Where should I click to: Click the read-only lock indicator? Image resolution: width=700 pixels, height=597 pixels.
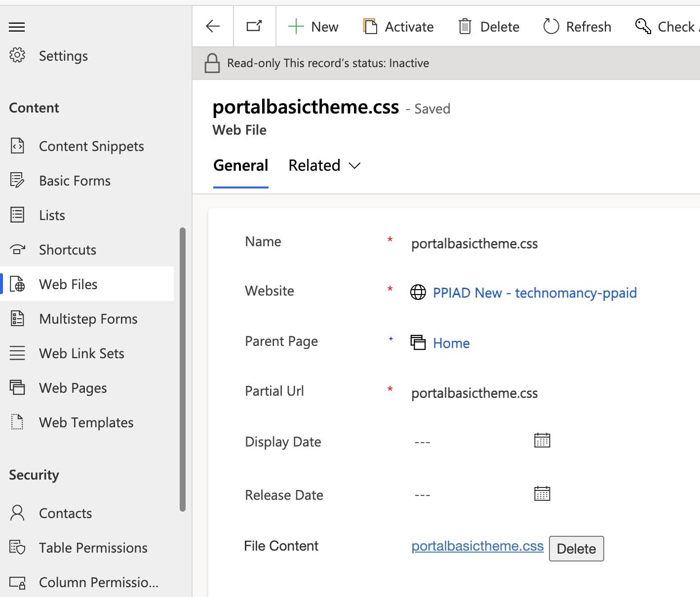point(212,63)
